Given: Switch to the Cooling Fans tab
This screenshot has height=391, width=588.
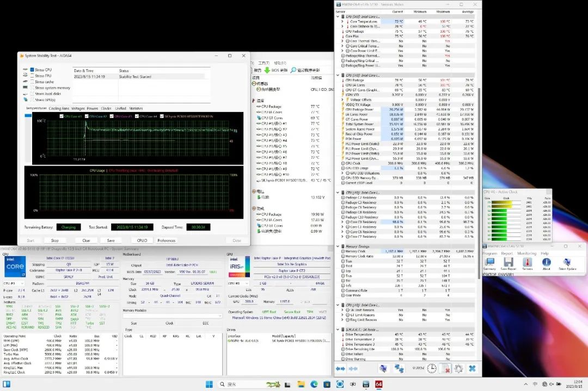Looking at the screenshot, I should click(59, 108).
